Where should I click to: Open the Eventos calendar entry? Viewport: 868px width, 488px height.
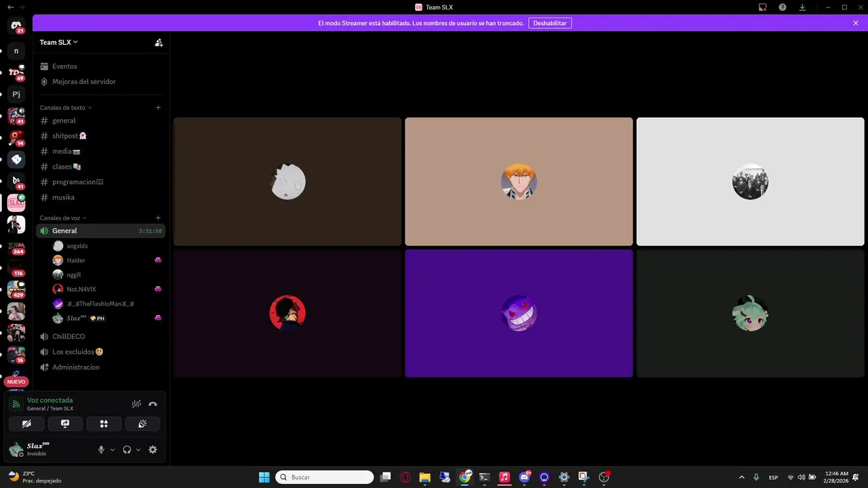click(x=100, y=66)
